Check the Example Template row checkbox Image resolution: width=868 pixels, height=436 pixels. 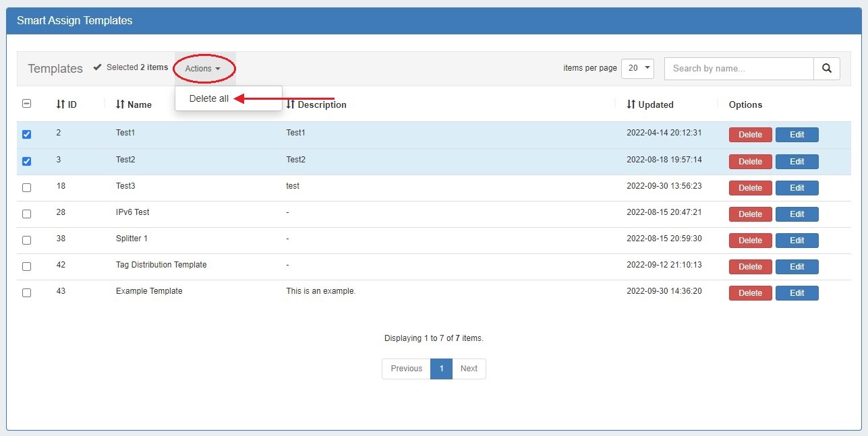pyautogui.click(x=27, y=292)
